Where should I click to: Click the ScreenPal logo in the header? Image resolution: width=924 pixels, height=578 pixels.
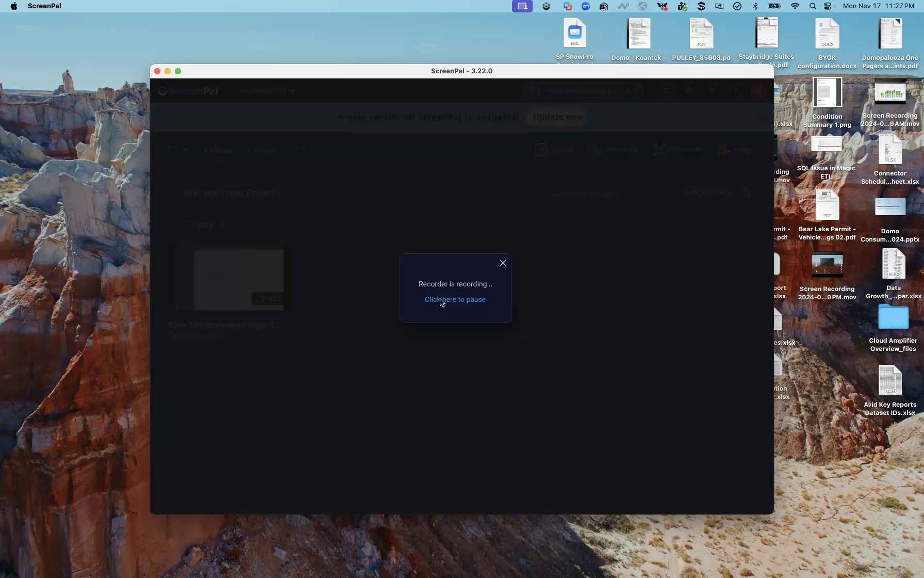point(188,91)
